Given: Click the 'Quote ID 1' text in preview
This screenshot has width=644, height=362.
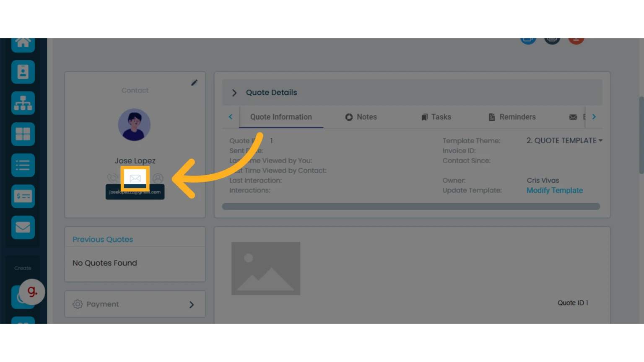Looking at the screenshot, I should pyautogui.click(x=573, y=303).
